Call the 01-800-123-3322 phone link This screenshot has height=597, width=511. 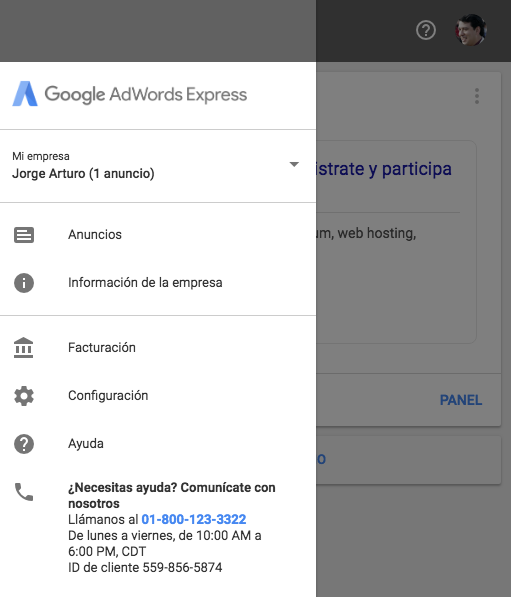click(194, 519)
